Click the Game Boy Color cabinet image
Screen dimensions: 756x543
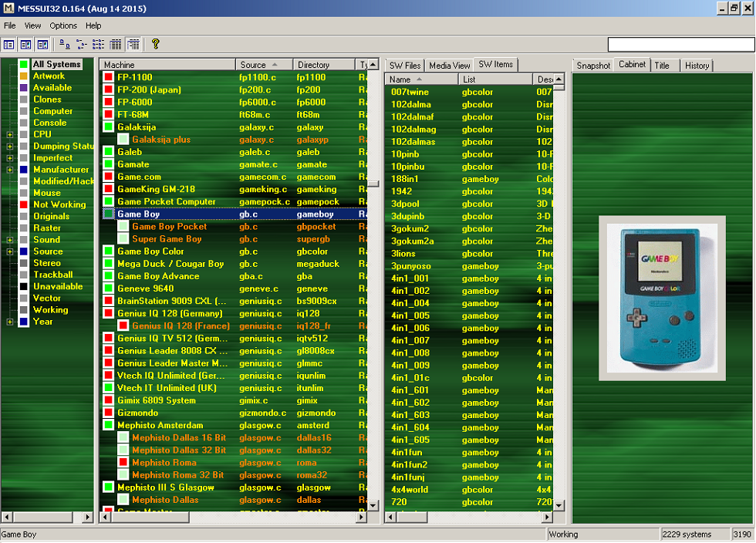(662, 298)
